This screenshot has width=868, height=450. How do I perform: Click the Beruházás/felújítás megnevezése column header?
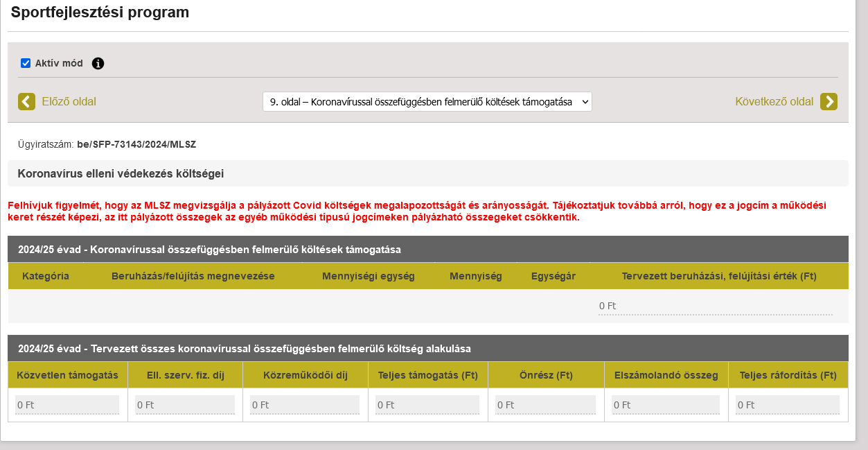point(193,276)
